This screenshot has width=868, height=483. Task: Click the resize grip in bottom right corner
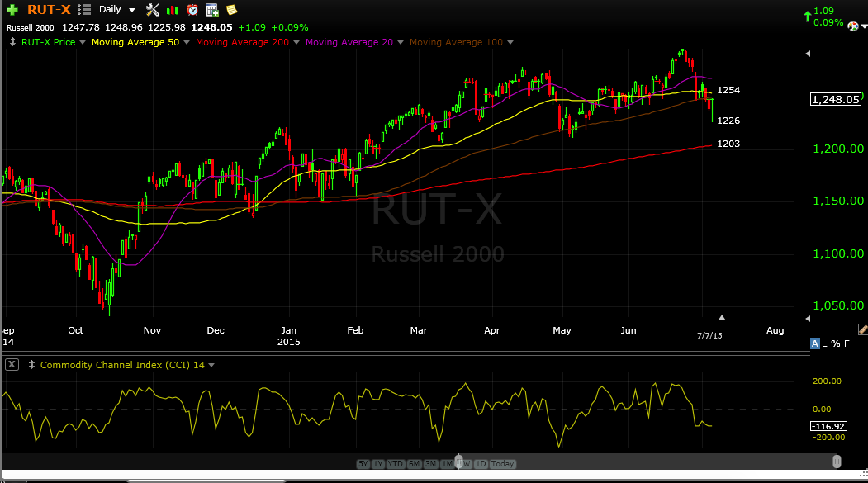click(x=864, y=474)
